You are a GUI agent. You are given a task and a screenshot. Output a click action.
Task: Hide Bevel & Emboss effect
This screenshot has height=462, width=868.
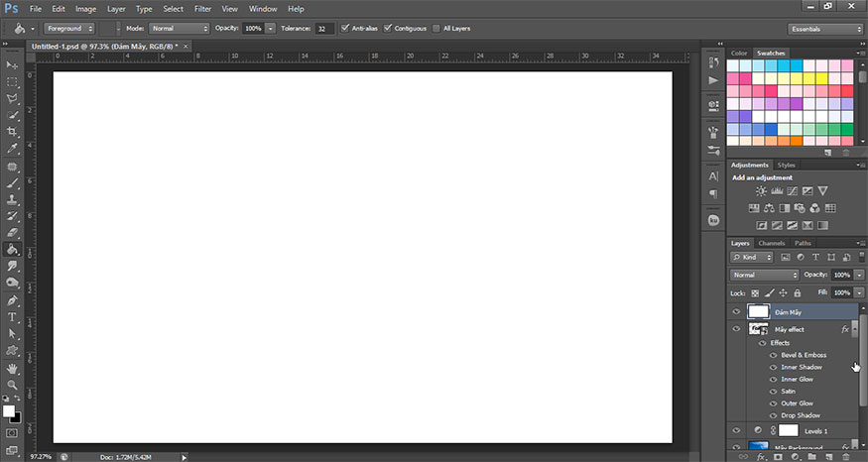tap(774, 355)
